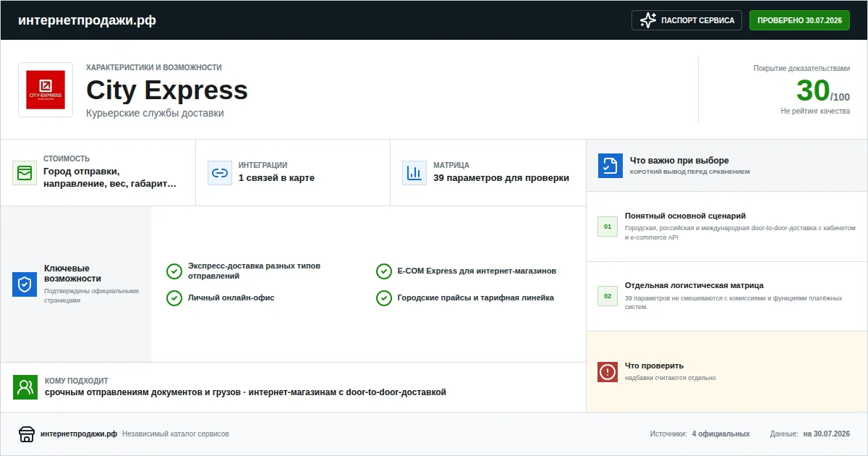Click the envelope icon next to Стоимость

click(x=25, y=173)
